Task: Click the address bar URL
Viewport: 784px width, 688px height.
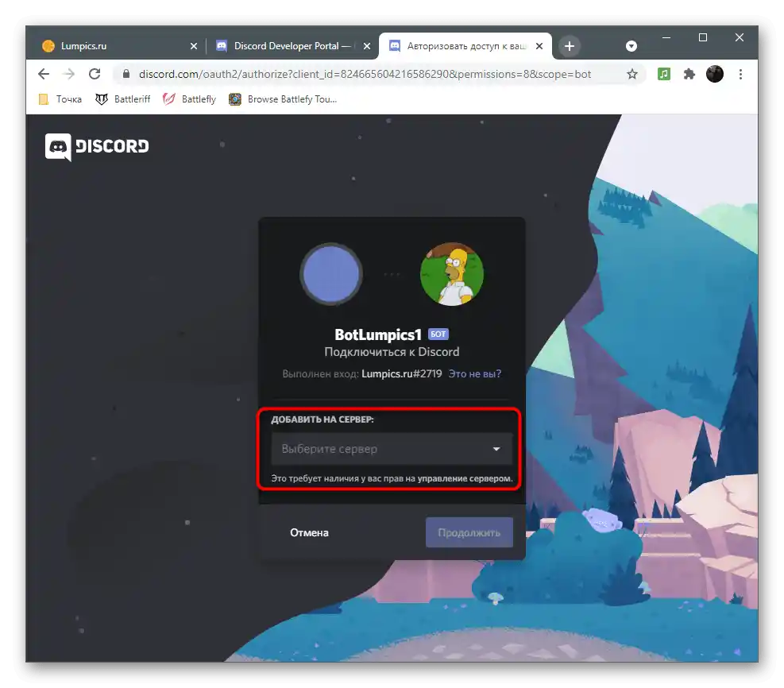Action: (365, 74)
